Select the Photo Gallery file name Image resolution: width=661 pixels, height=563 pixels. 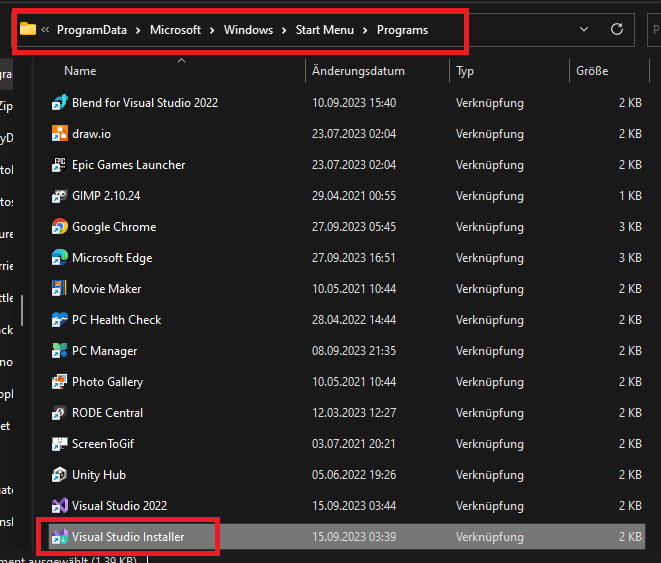click(x=107, y=382)
